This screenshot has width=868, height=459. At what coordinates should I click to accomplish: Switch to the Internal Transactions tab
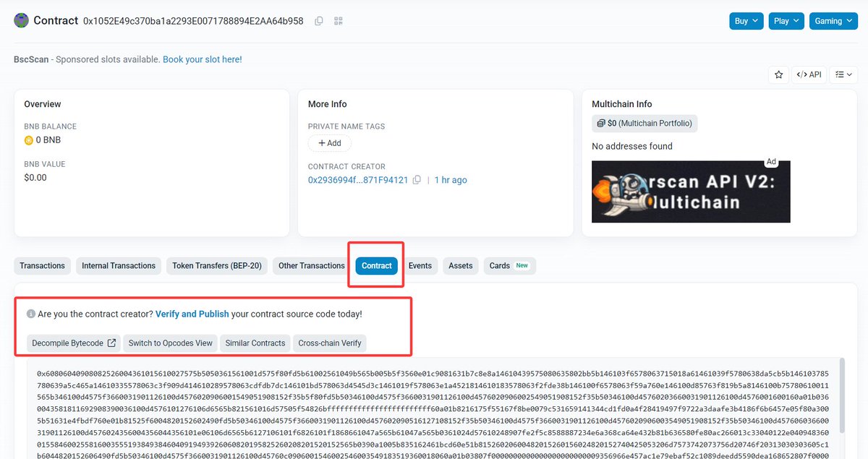point(119,266)
